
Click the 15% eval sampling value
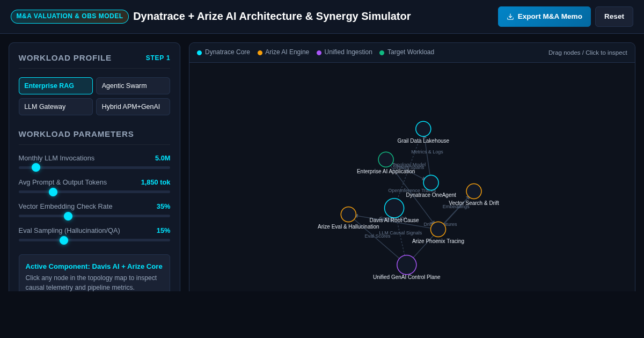pyautogui.click(x=163, y=231)
